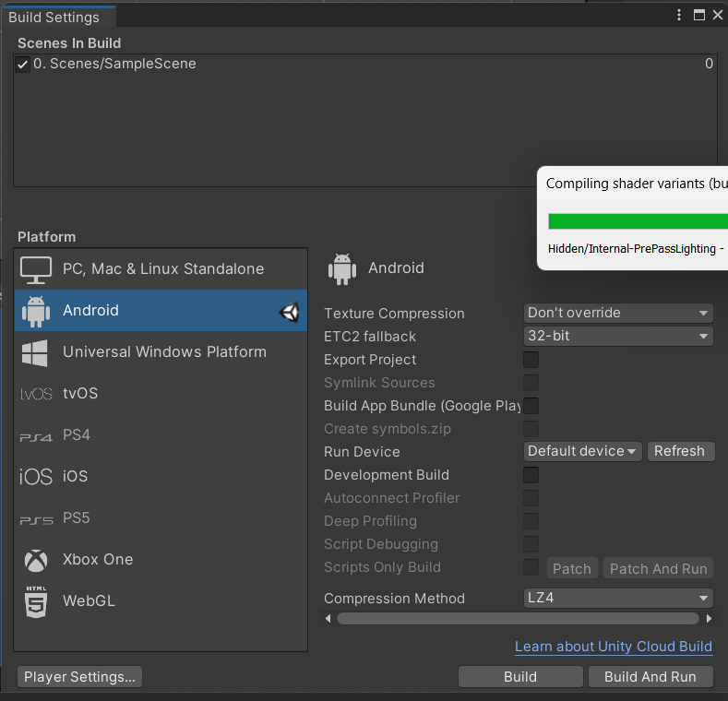Open Learn about Unity Cloud Build link
Image resolution: width=728 pixels, height=701 pixels.
[x=614, y=647]
